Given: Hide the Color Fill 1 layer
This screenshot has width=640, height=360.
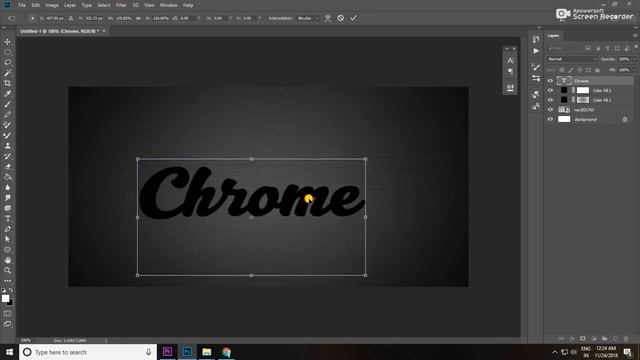Looking at the screenshot, I should [x=550, y=100].
